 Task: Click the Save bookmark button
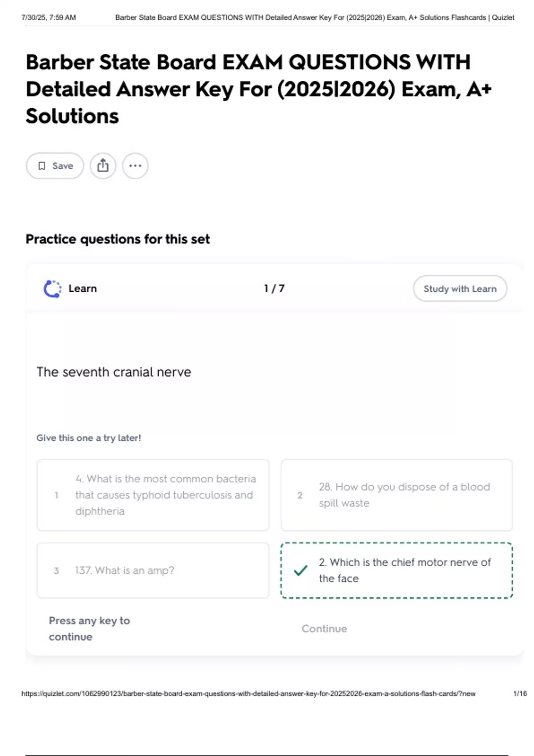(55, 166)
